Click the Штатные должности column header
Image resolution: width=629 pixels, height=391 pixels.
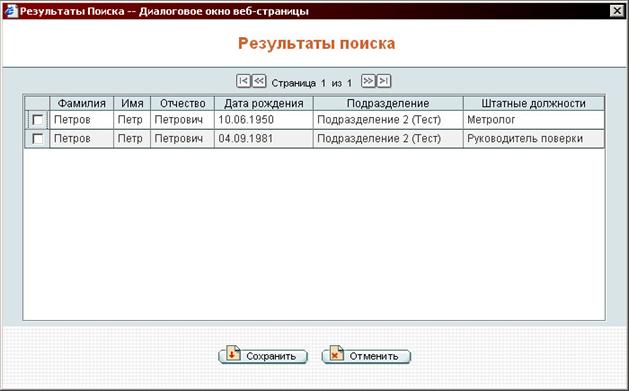pyautogui.click(x=534, y=103)
